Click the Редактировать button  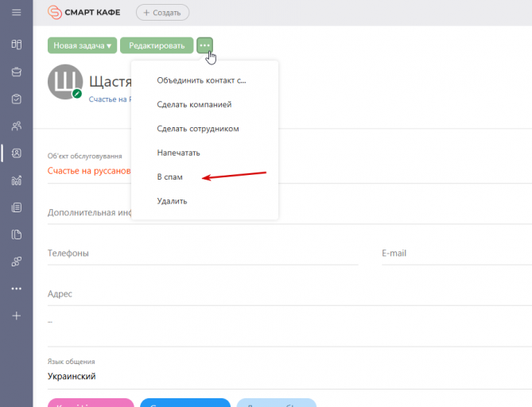click(x=157, y=45)
